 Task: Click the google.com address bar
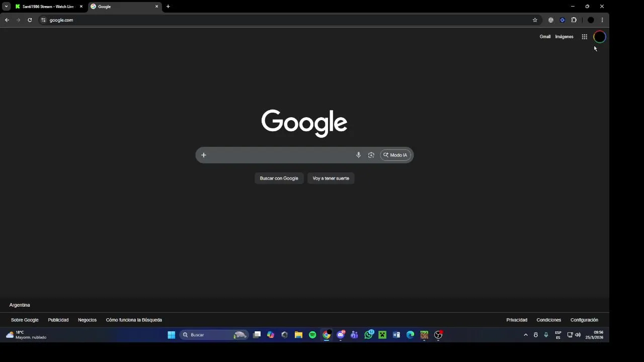point(287,20)
